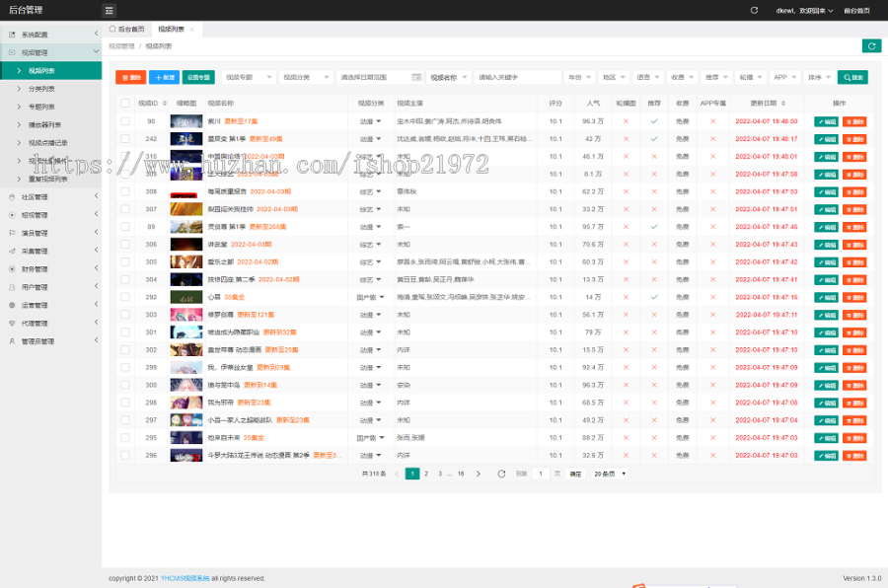Screen dimensions: 888x588
Task: Close the 视频列表 tab
Action: tap(192, 30)
